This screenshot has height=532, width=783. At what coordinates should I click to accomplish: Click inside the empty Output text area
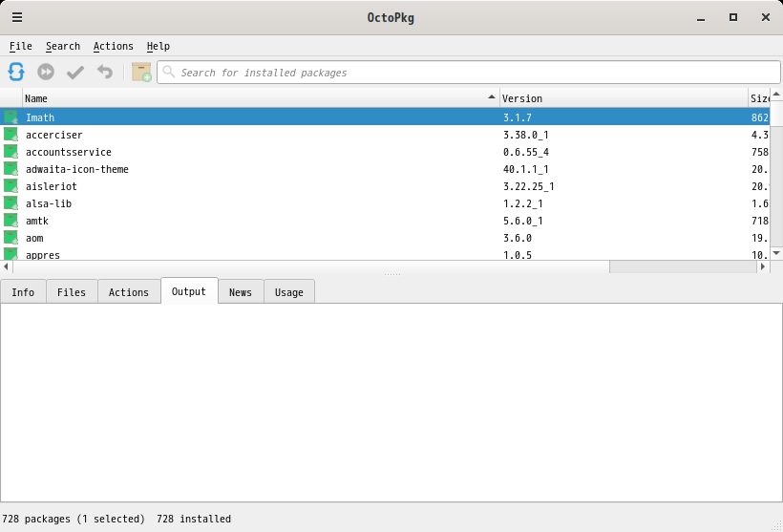pyautogui.click(x=391, y=403)
